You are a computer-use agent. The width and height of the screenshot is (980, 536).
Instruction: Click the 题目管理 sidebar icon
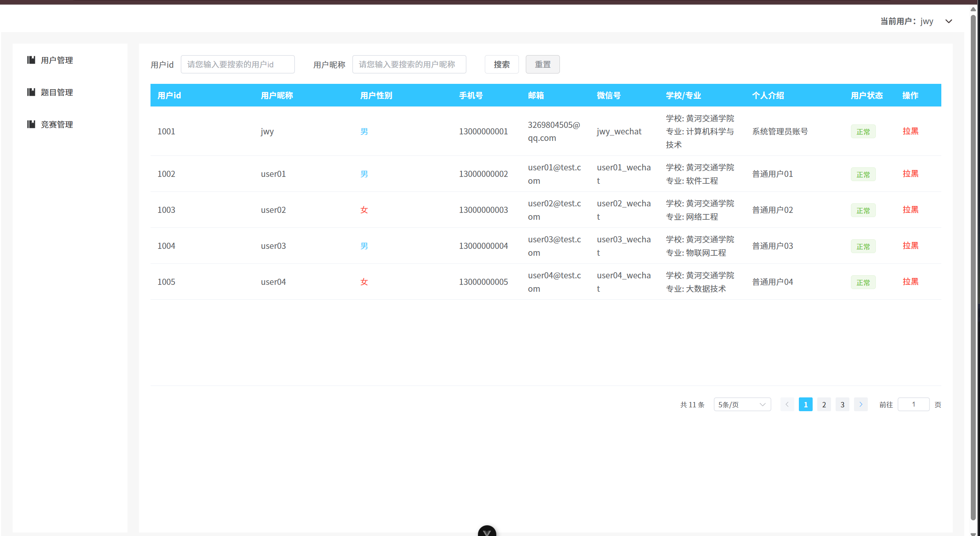pos(31,92)
